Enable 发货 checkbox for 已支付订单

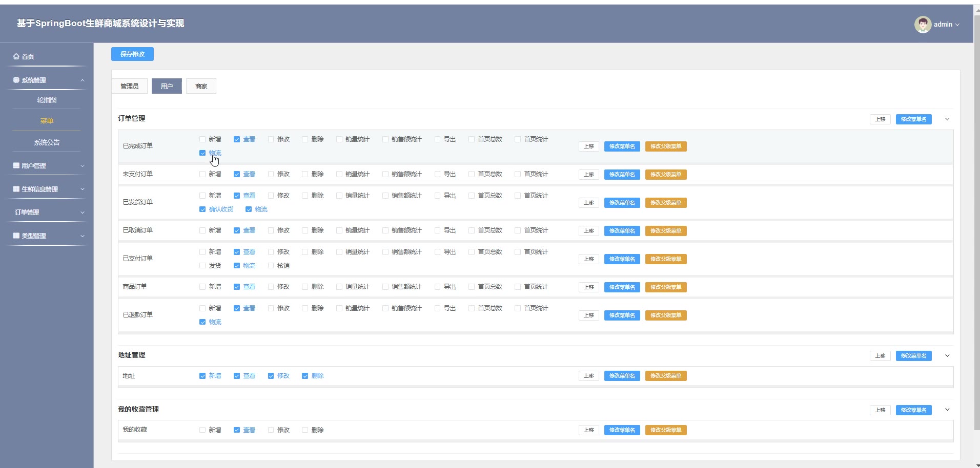[202, 266]
